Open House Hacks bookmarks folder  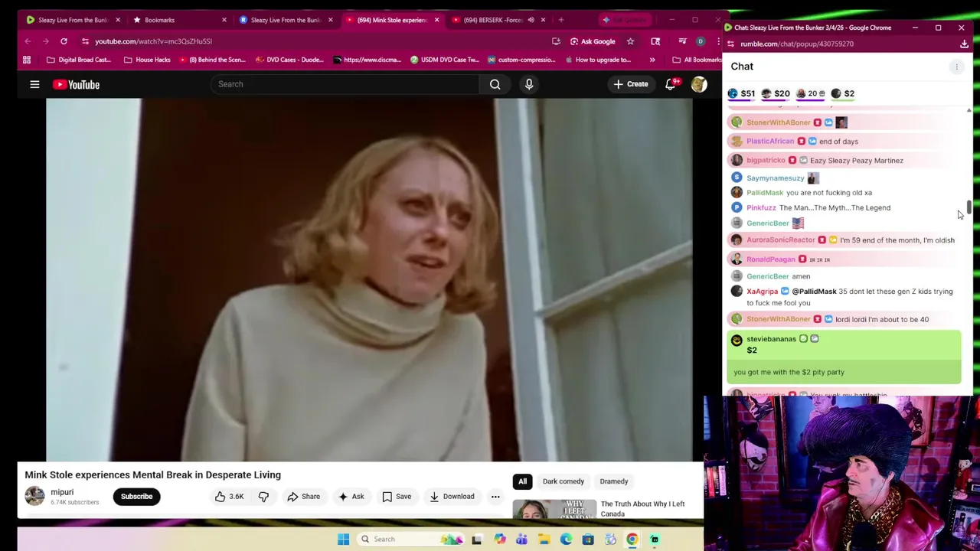(147, 60)
